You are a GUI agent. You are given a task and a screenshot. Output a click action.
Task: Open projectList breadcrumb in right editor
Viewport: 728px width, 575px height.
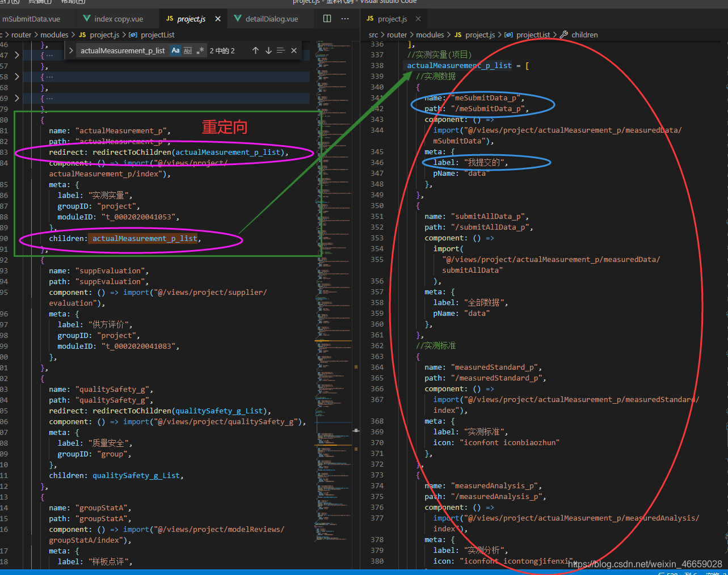533,35
